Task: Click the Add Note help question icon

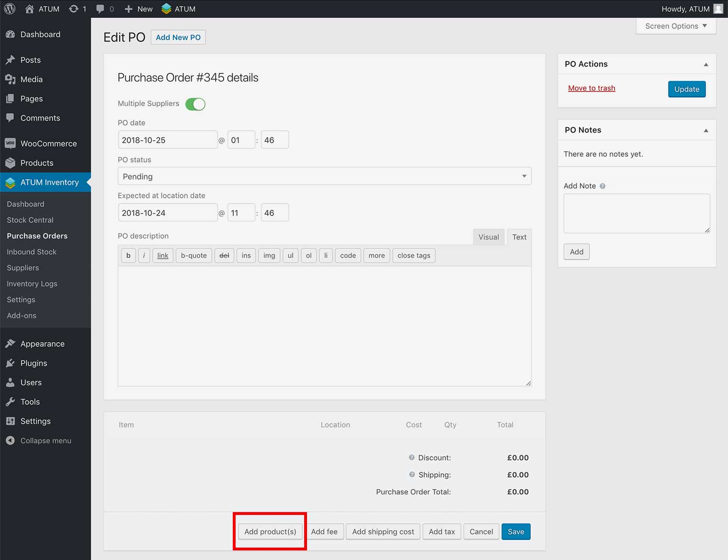Action: pos(603,186)
